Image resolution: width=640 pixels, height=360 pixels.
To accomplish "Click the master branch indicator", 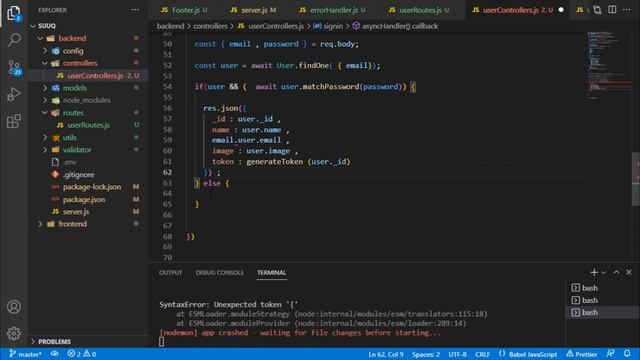I will pos(25,354).
